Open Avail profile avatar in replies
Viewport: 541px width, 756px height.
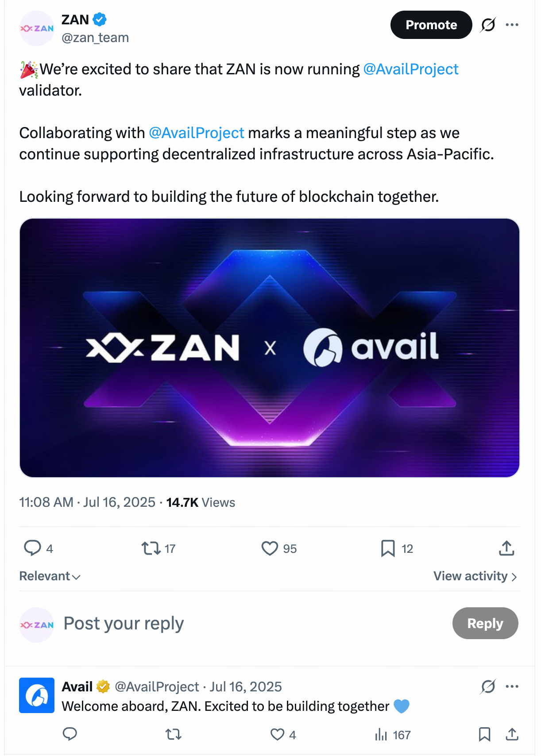pyautogui.click(x=37, y=695)
